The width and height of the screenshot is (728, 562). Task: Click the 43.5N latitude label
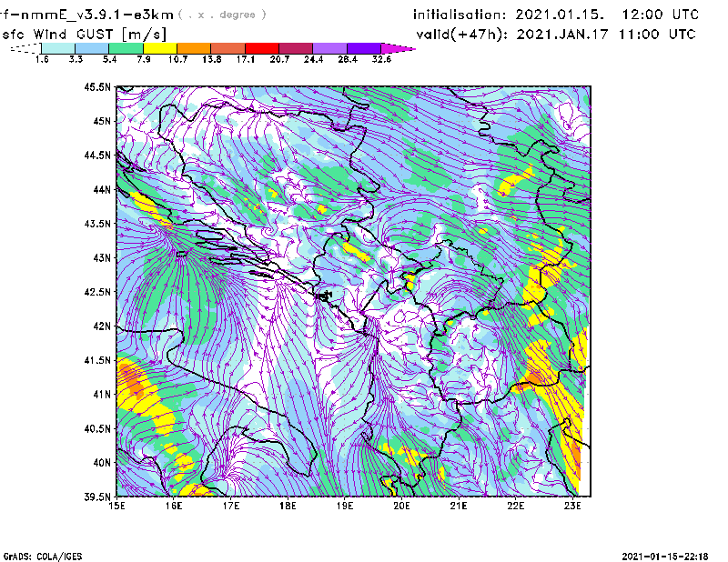coord(97,224)
